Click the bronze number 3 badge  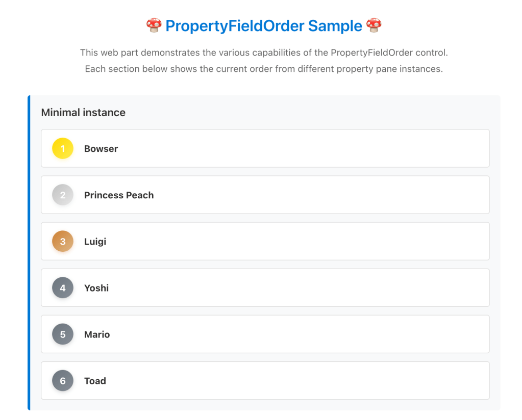tap(63, 241)
